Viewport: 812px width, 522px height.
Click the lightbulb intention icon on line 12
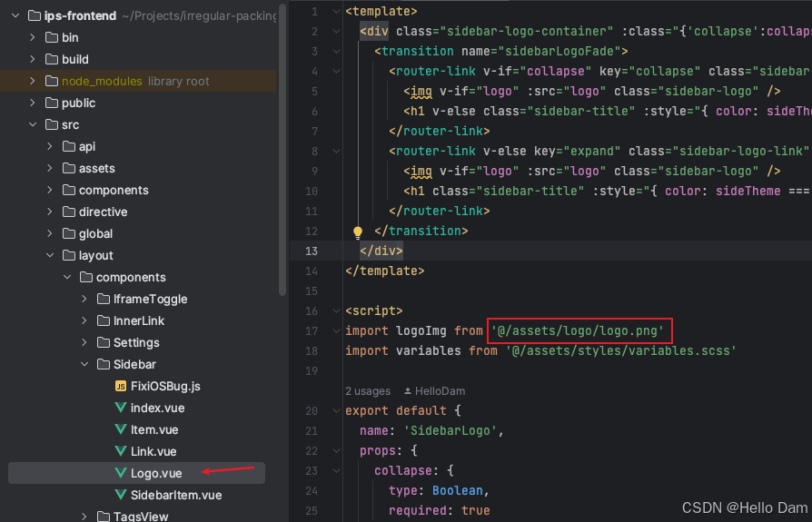coord(358,232)
